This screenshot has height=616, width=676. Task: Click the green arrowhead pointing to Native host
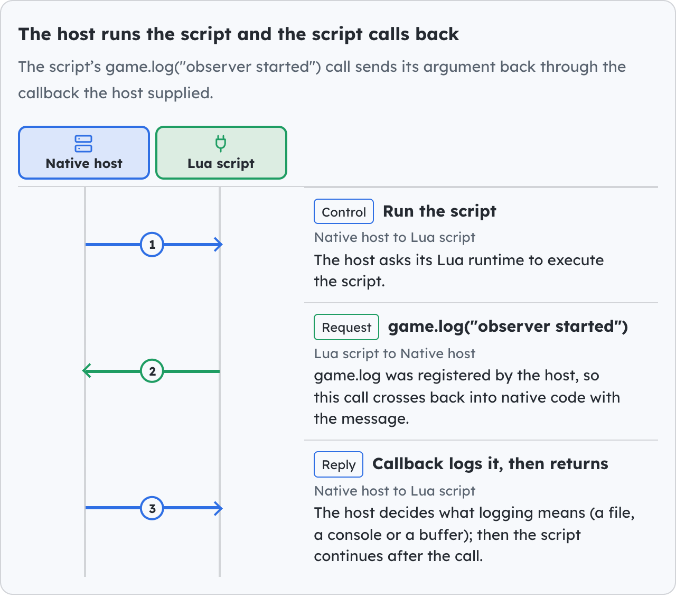[88, 371]
